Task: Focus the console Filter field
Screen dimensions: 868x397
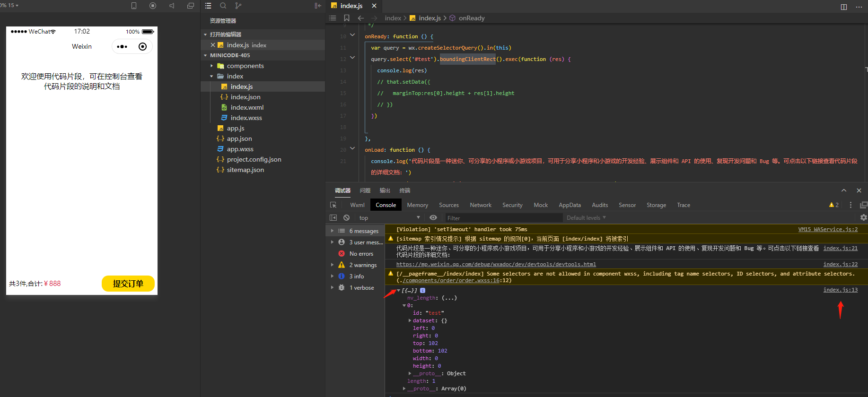Action: (504, 218)
